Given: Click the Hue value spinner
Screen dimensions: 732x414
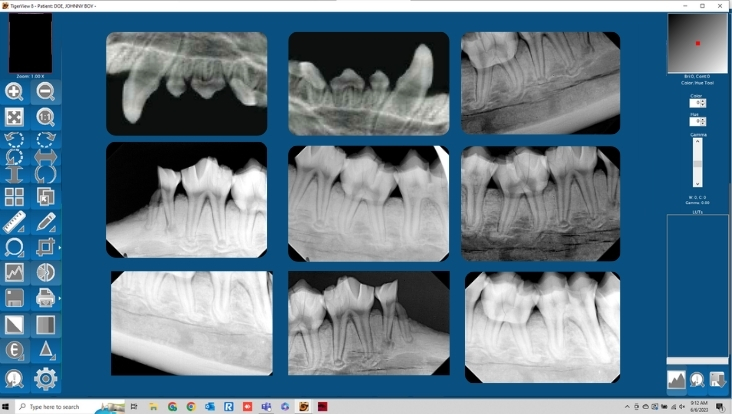Looking at the screenshot, I should 697,121.
